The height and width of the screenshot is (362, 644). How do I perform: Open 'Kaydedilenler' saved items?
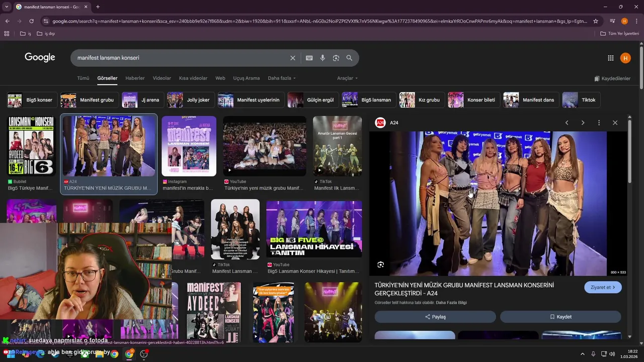pos(612,78)
